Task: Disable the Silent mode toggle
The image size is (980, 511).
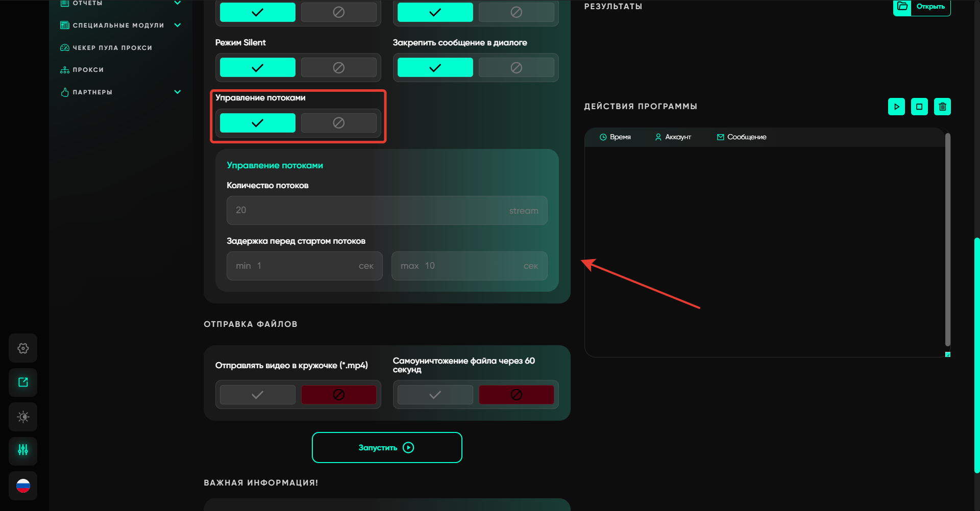Action: 338,67
